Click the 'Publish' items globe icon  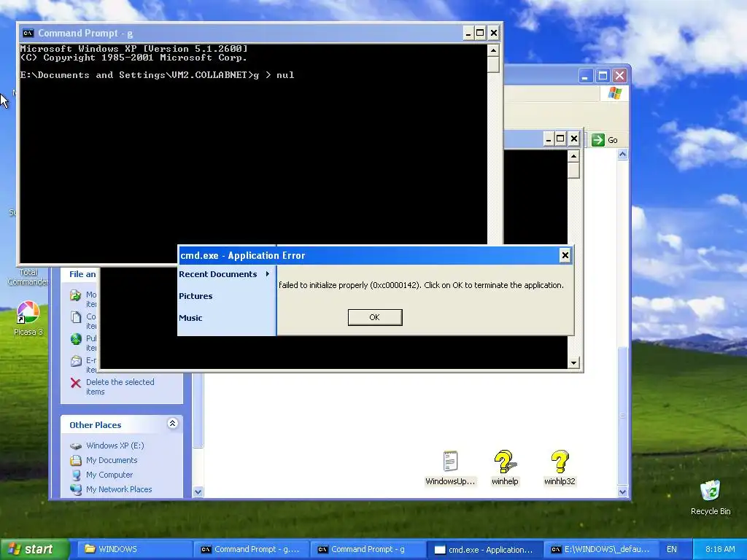pos(75,339)
